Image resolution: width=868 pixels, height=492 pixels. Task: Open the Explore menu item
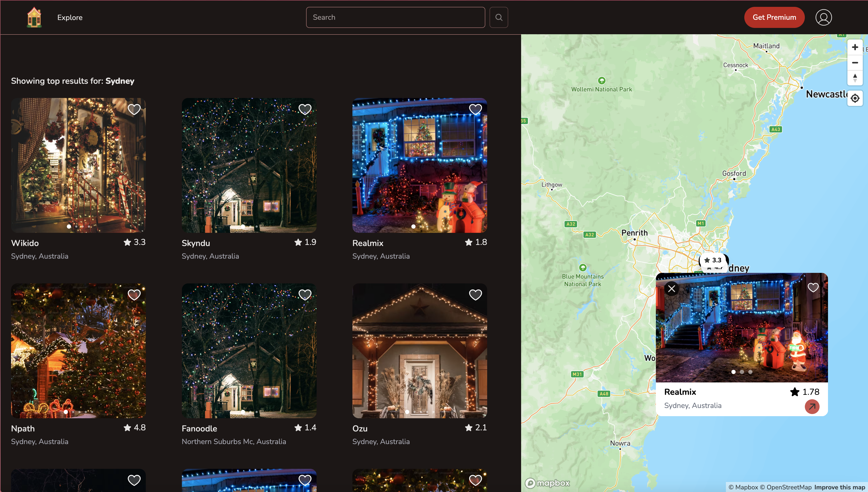(70, 18)
